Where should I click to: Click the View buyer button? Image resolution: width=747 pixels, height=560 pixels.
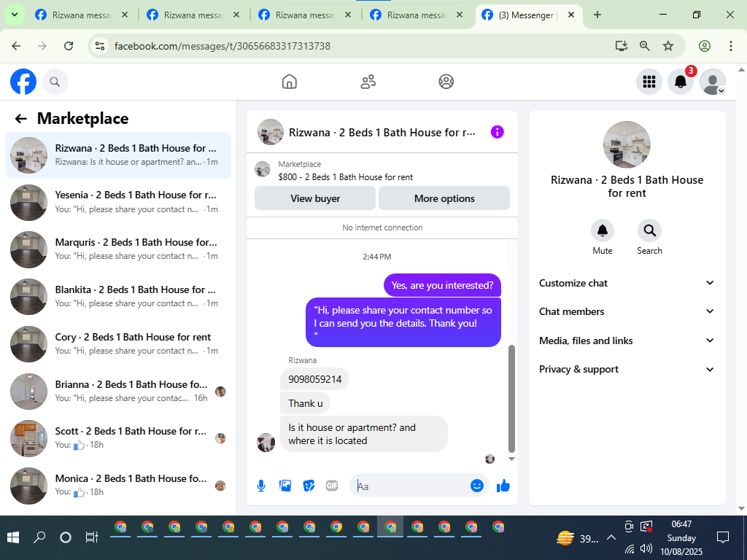pos(315,198)
